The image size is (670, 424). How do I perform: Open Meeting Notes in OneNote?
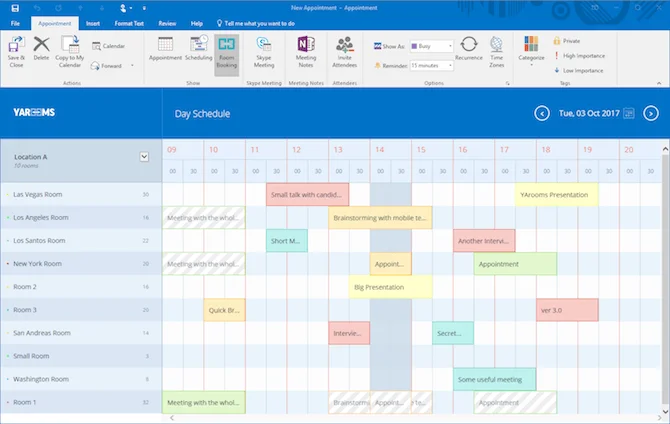306,50
